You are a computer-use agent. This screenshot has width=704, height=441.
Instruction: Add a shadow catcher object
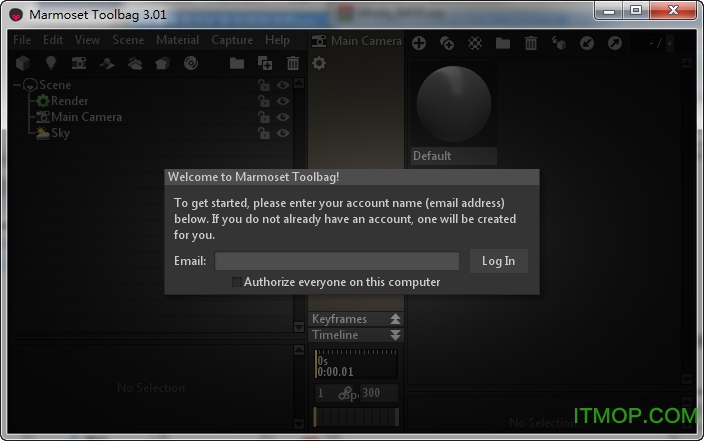[x=107, y=64]
